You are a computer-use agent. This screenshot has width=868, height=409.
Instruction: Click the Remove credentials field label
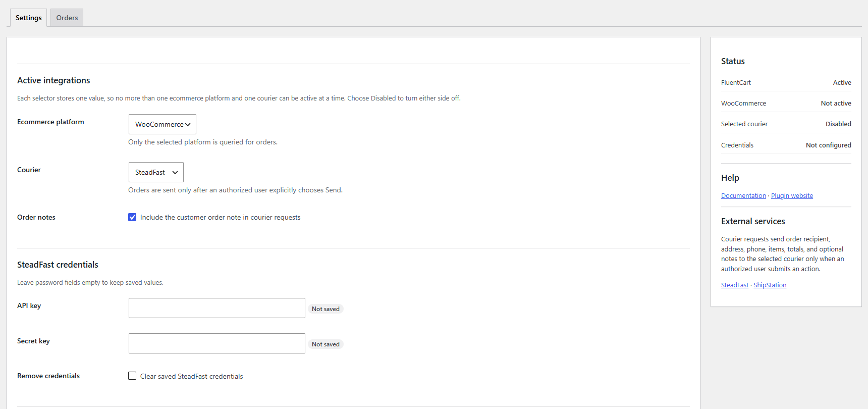tap(48, 376)
